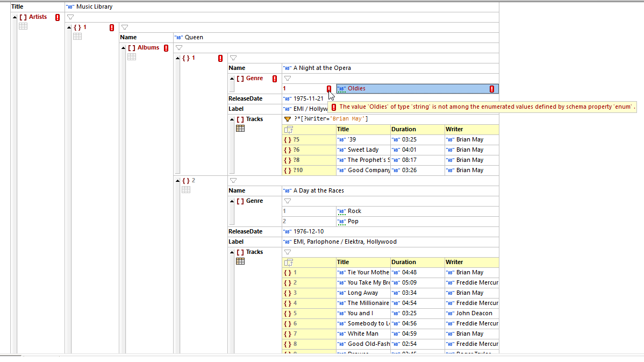Collapse the Artists array
Screen dimensions: 644x362
(x=15, y=17)
